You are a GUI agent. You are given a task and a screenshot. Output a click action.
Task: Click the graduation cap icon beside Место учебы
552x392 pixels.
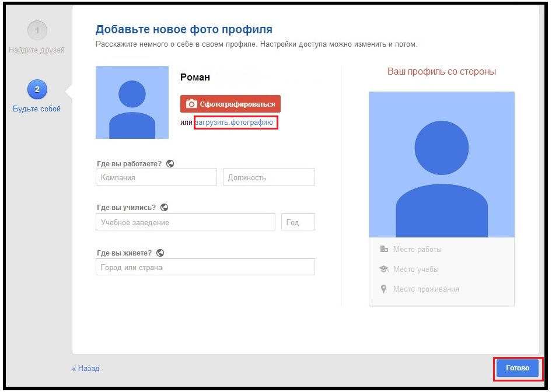pyautogui.click(x=384, y=269)
